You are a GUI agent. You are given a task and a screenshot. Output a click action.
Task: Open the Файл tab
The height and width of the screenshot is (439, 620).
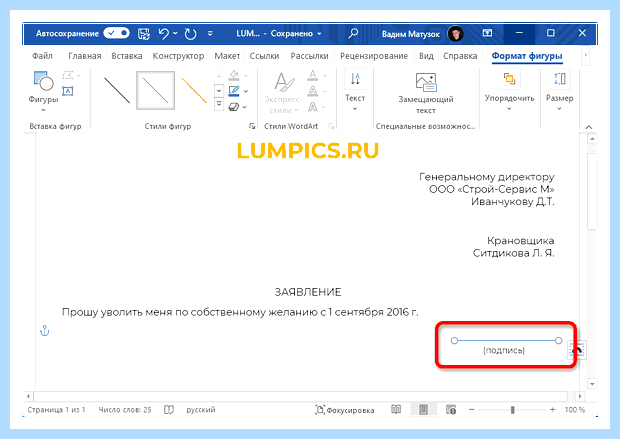[42, 56]
